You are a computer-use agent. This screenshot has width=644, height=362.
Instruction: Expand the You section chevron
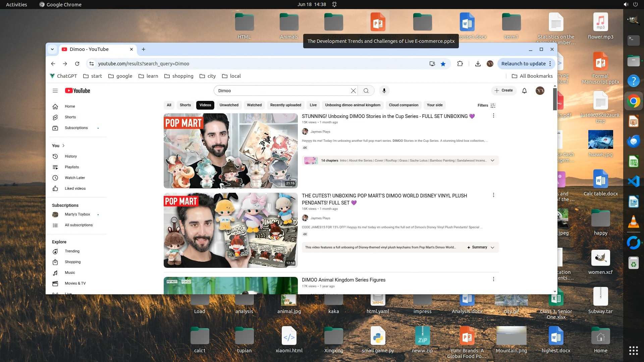pos(63,145)
